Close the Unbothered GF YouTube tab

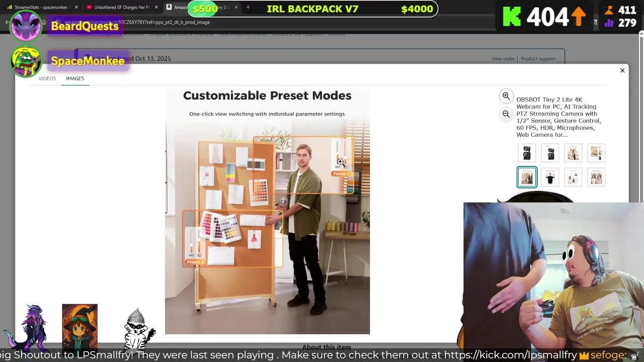pyautogui.click(x=156, y=7)
